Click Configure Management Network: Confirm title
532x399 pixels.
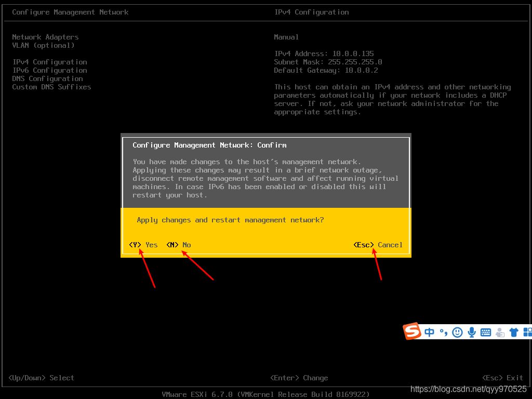pyautogui.click(x=209, y=145)
